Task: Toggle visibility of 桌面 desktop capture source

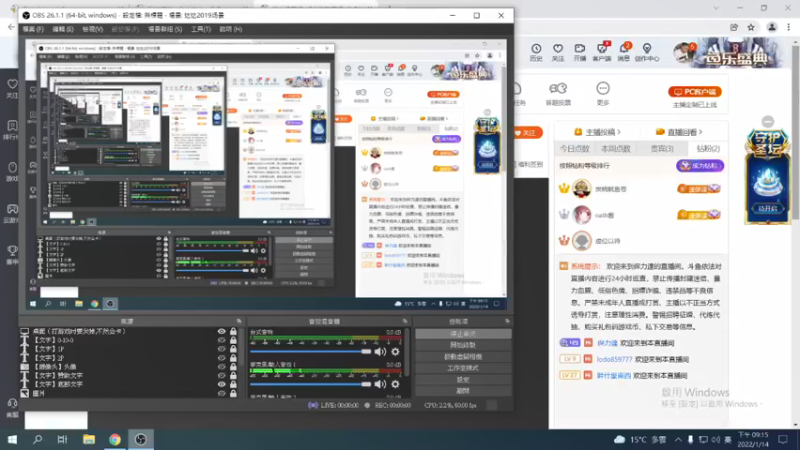Action: [x=221, y=331]
